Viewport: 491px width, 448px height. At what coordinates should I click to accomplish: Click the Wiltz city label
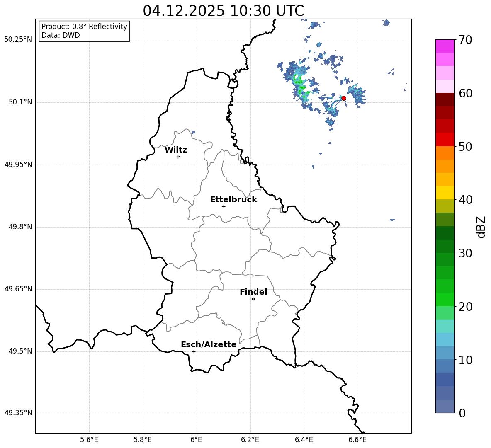coord(176,150)
